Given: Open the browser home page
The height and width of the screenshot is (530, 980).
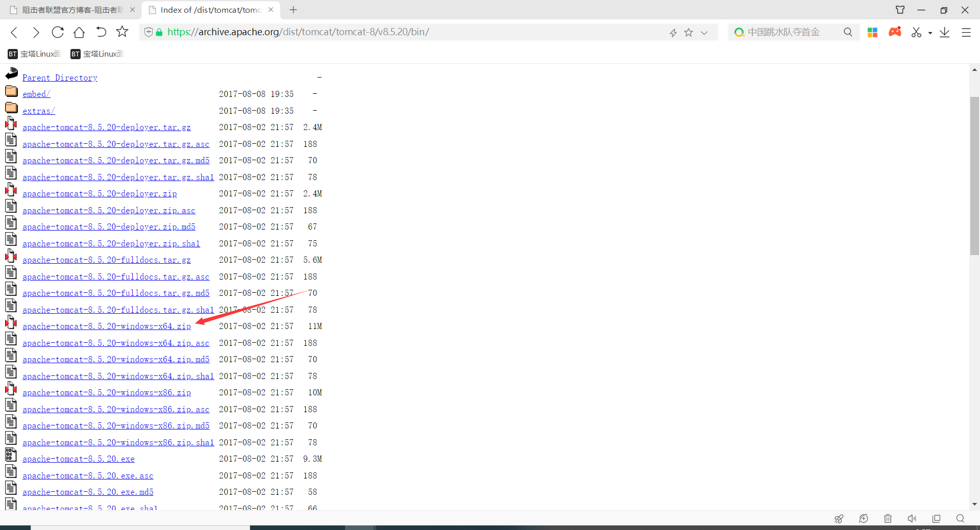Looking at the screenshot, I should pos(79,32).
